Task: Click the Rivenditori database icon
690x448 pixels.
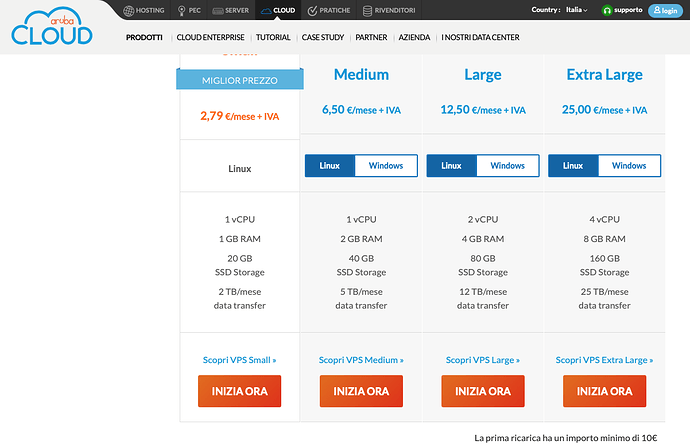Action: [367, 11]
